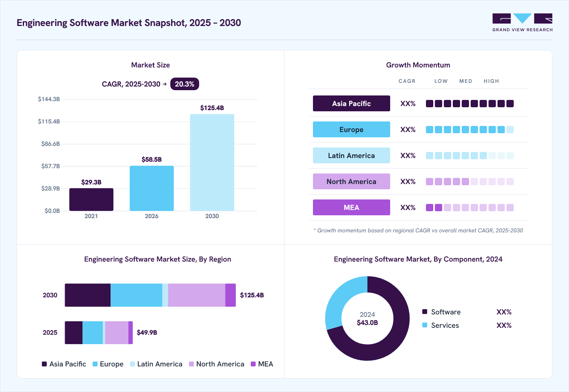This screenshot has width=569, height=392.
Task: Click the $125.4B label above the 2030 bar
Action: pos(212,108)
